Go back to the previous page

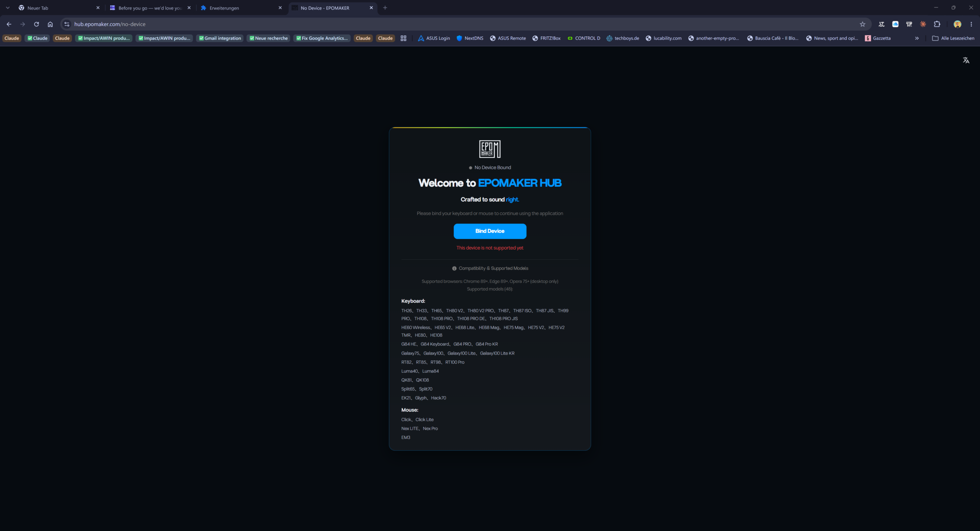(x=9, y=24)
